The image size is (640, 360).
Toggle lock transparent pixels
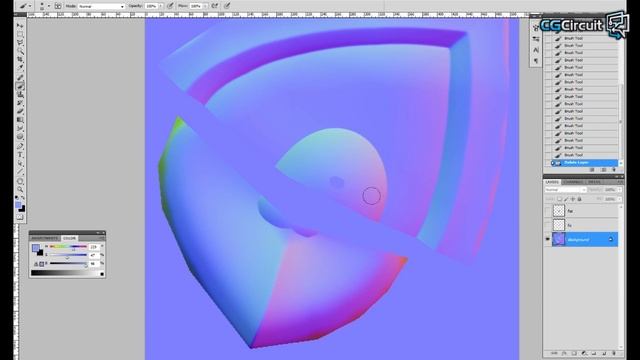559,199
